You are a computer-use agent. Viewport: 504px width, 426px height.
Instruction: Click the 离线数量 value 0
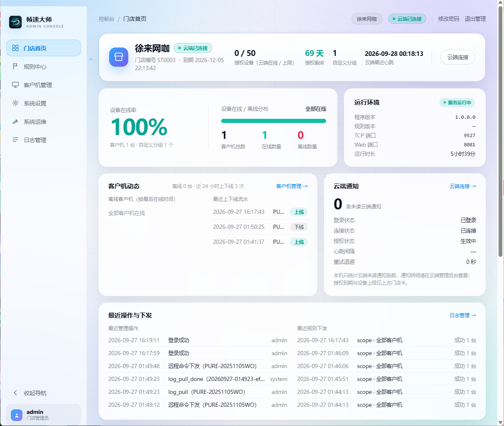tap(300, 135)
